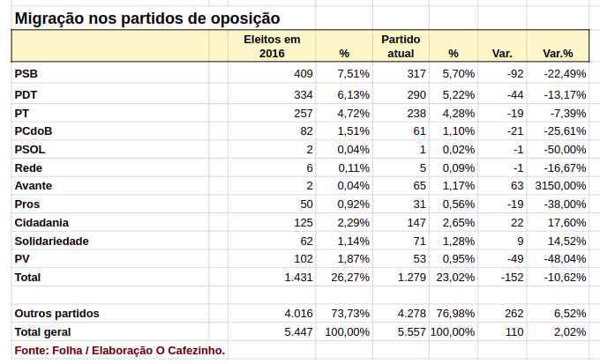Select the PSB row label cell
This screenshot has height=364, width=600.
(26, 74)
